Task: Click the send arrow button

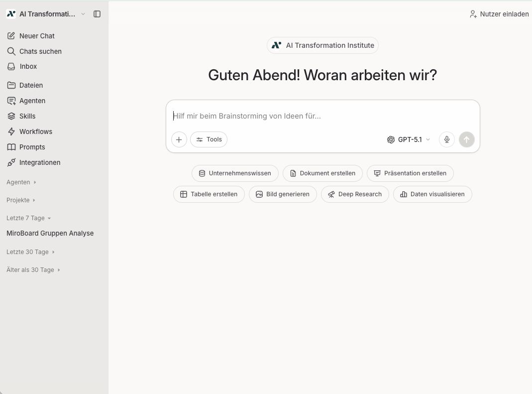Action: (x=466, y=139)
